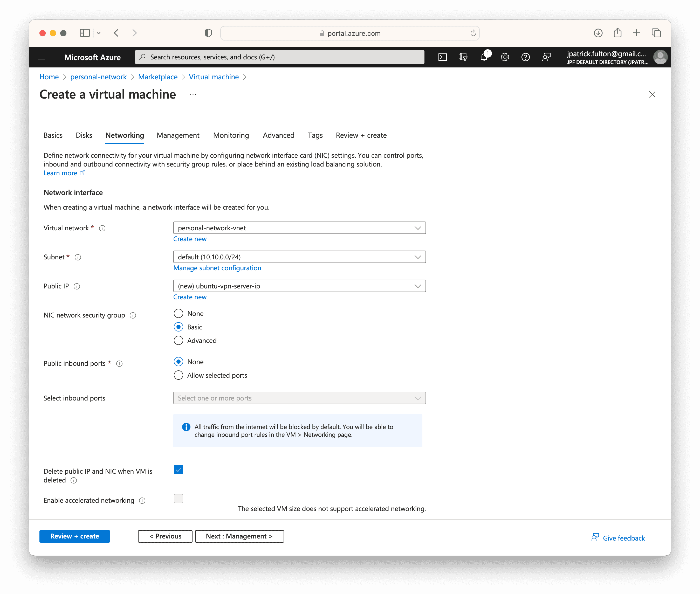Switch to the Basics tab
Screen dimensions: 700x594
click(x=53, y=135)
